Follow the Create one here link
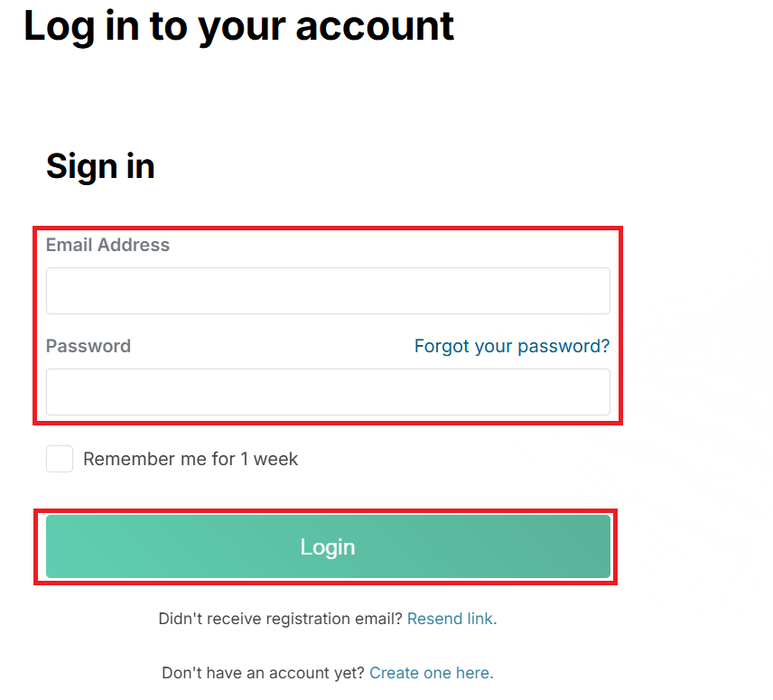773x700 pixels. [x=431, y=673]
